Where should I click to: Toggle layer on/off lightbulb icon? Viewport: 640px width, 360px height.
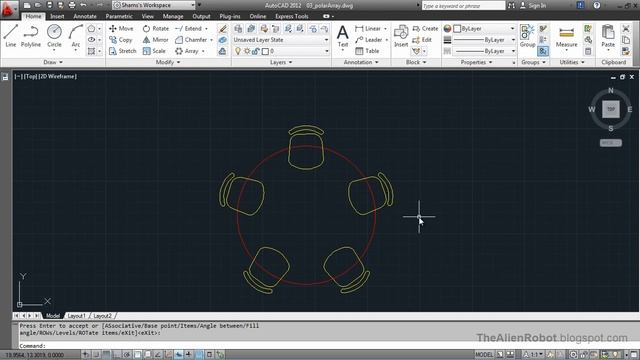coord(238,51)
